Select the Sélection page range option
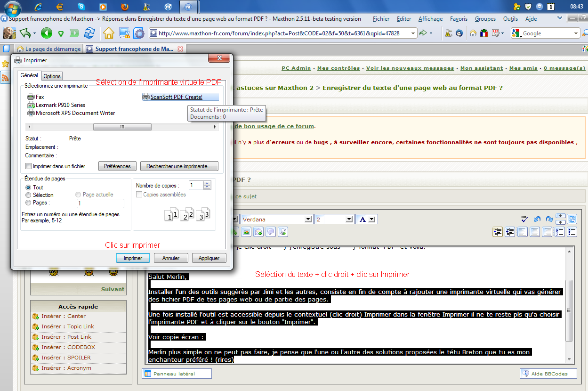 pyautogui.click(x=28, y=195)
